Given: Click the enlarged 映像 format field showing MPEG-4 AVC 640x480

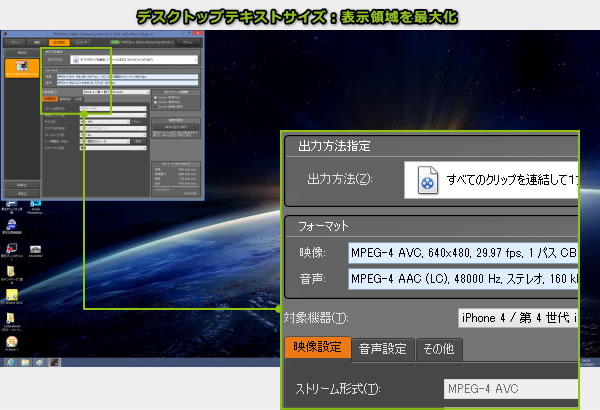Looking at the screenshot, I should pos(463,253).
